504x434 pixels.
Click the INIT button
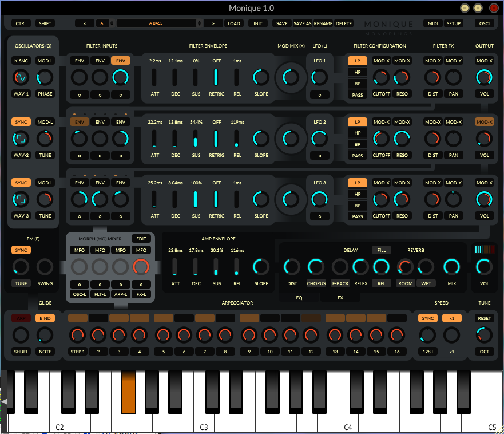(258, 23)
